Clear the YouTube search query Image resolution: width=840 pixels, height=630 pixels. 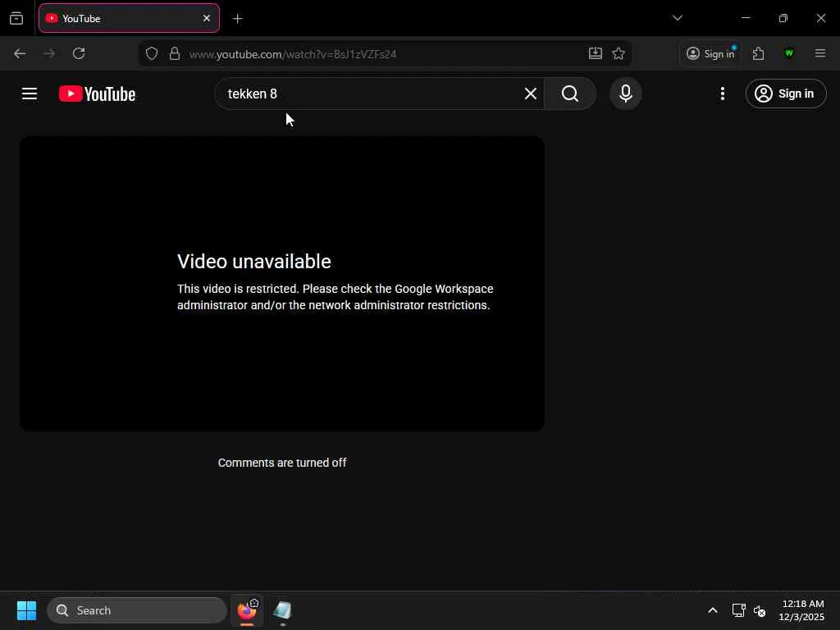tap(531, 94)
